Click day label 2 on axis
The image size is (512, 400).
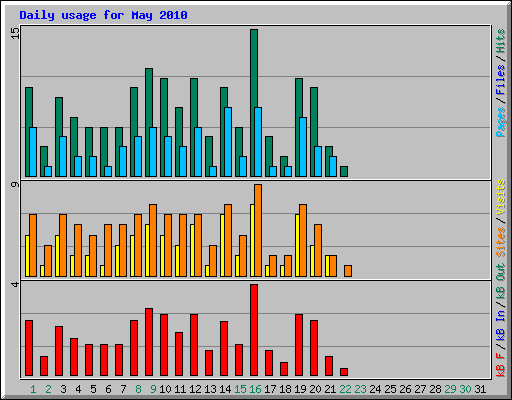point(48,389)
